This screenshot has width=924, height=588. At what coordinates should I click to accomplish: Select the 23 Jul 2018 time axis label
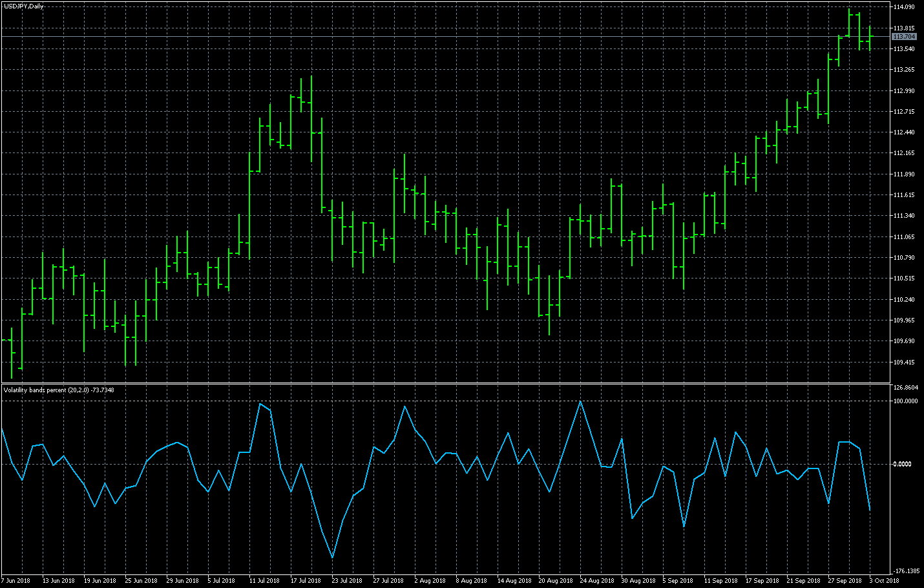347,581
